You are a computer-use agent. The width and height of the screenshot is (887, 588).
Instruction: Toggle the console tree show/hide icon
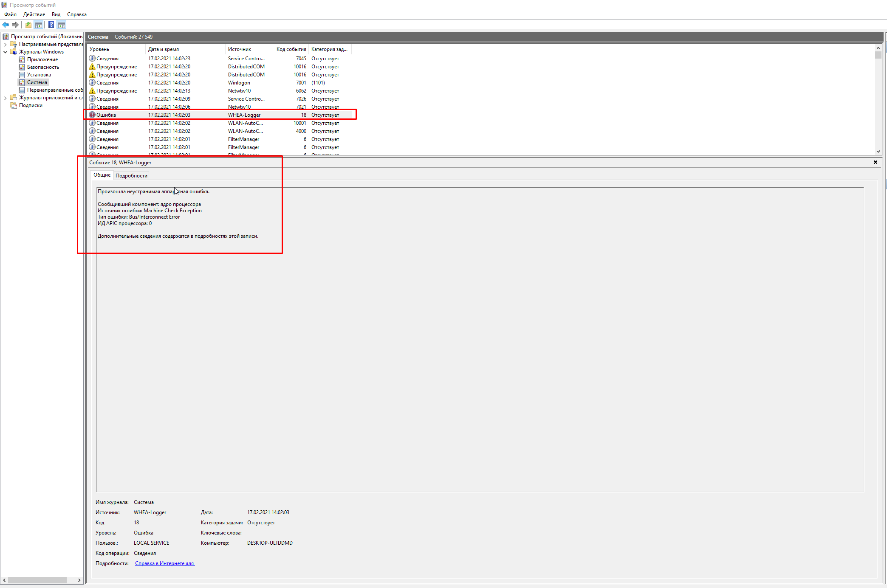[38, 25]
